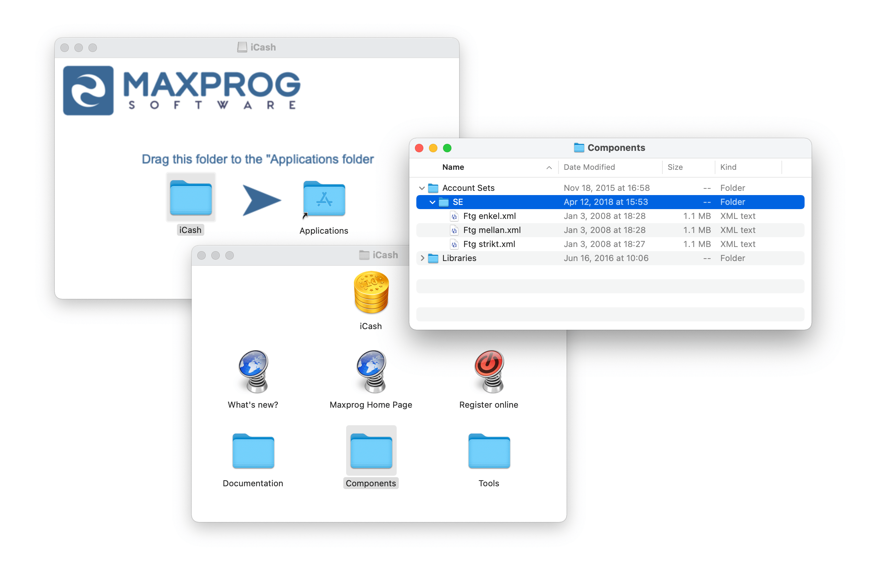Select the Ftg enkel.xml row name
Image resolution: width=879 pixels, height=588 pixels.
pyautogui.click(x=489, y=216)
